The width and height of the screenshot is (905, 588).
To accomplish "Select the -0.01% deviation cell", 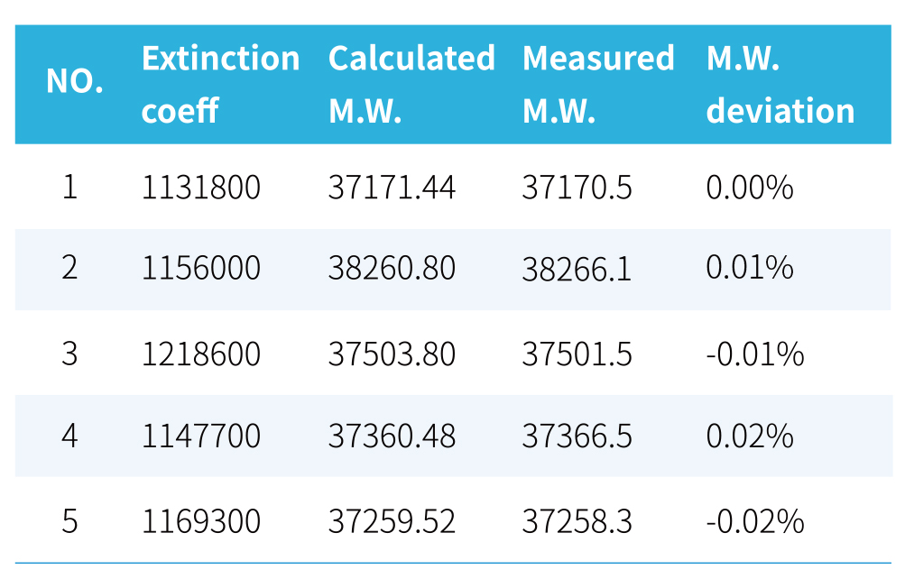I will [754, 354].
